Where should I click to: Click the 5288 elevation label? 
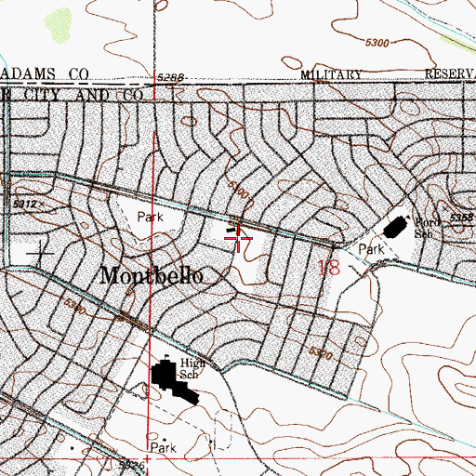[170, 77]
